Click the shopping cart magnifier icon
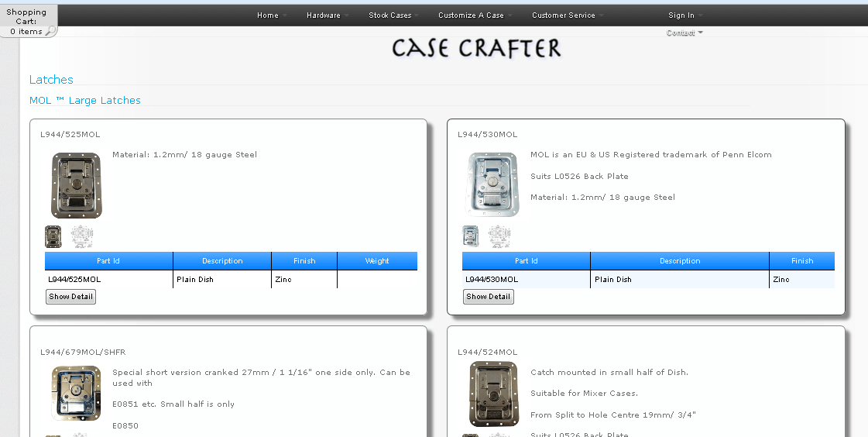Viewport: 868px width, 437px height. point(50,32)
